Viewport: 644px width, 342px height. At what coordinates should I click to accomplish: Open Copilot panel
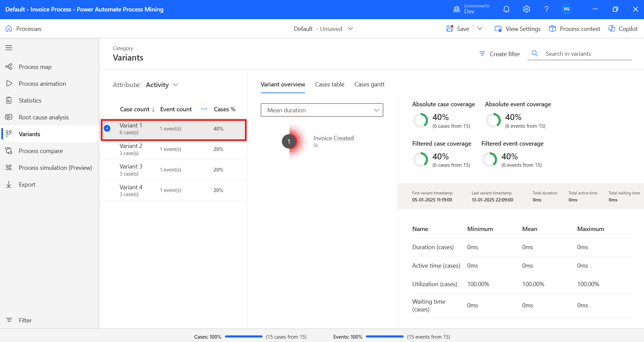pos(623,29)
